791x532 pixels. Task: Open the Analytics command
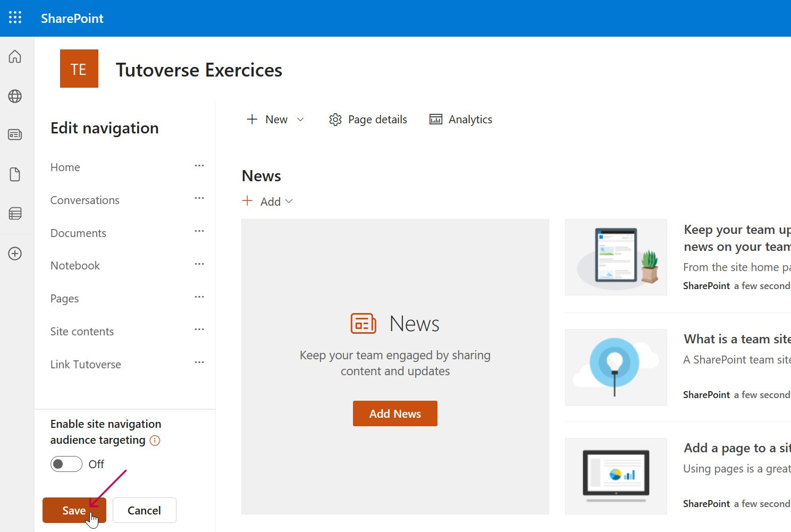coord(460,120)
